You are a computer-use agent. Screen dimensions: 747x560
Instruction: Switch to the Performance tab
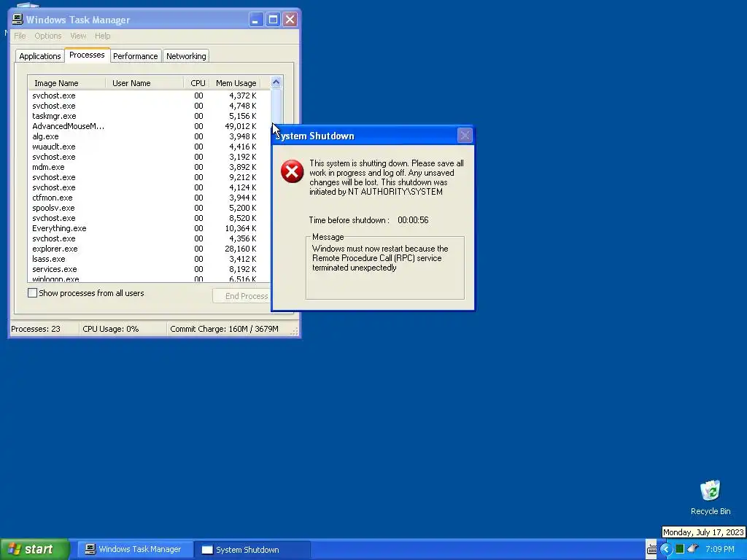(x=135, y=56)
